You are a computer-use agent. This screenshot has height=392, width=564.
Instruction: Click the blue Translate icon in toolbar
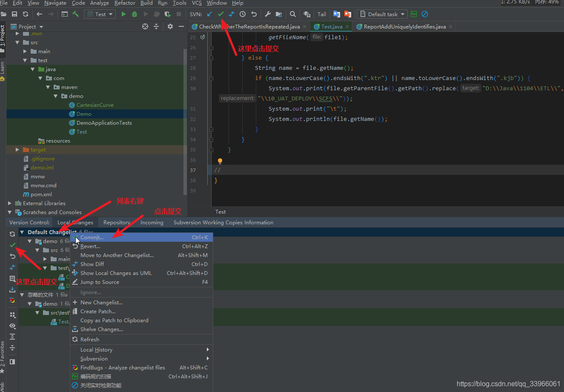coord(337,14)
